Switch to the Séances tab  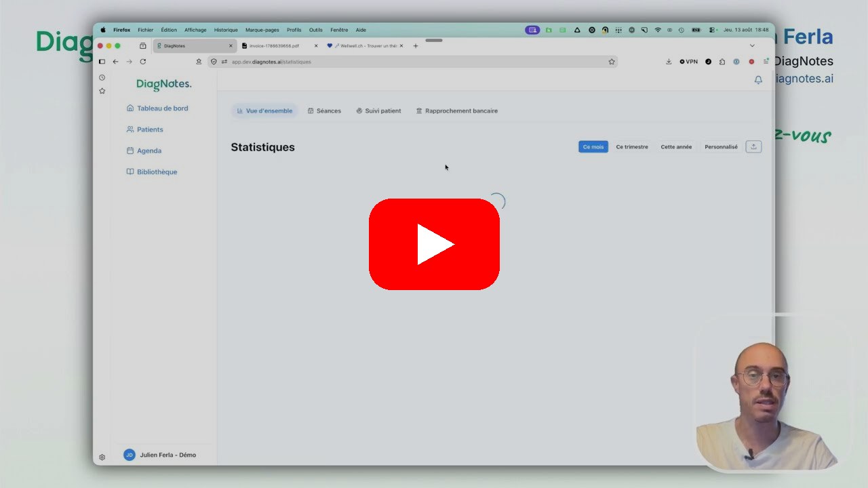click(324, 110)
